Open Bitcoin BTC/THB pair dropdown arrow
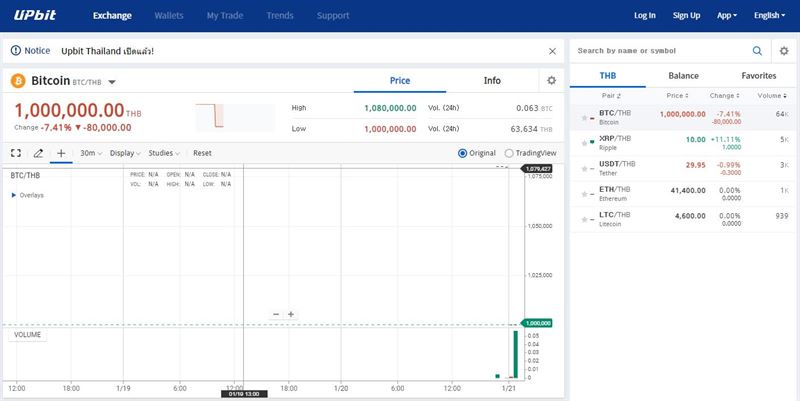800x401 pixels. [x=112, y=82]
